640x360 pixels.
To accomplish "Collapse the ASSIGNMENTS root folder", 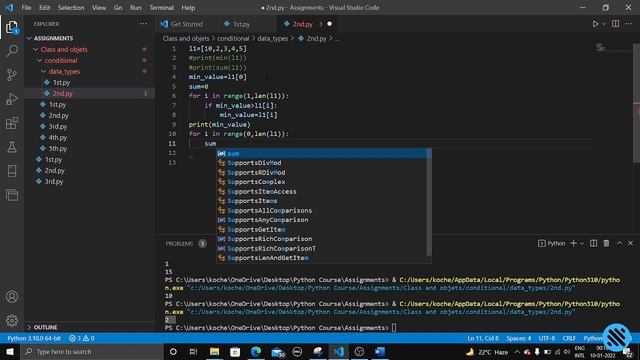I will [53, 38].
